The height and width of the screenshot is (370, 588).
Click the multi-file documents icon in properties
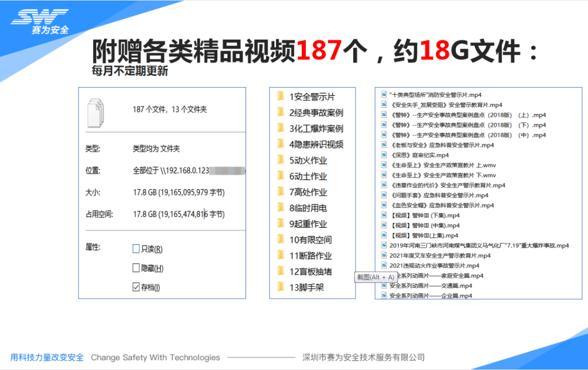click(96, 112)
